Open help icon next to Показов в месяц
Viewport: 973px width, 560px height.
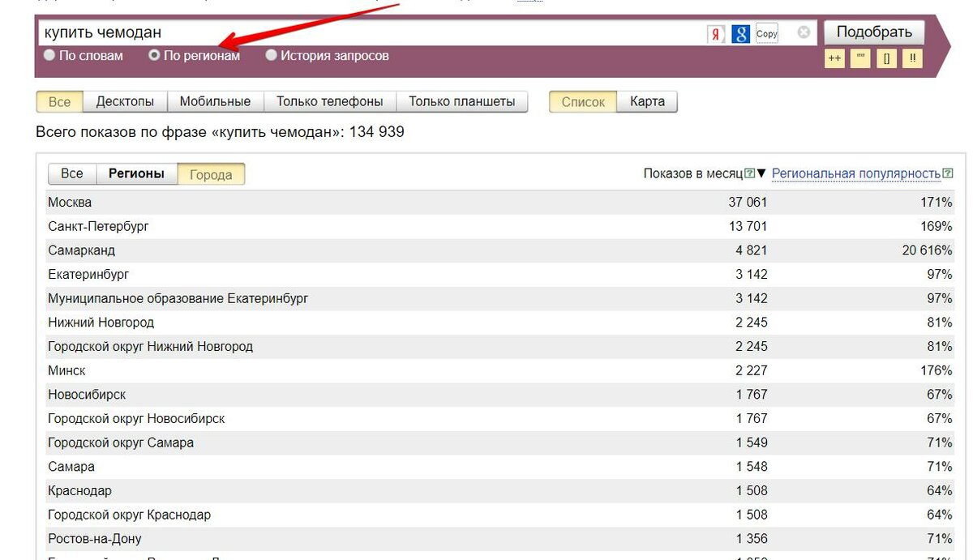(x=749, y=173)
